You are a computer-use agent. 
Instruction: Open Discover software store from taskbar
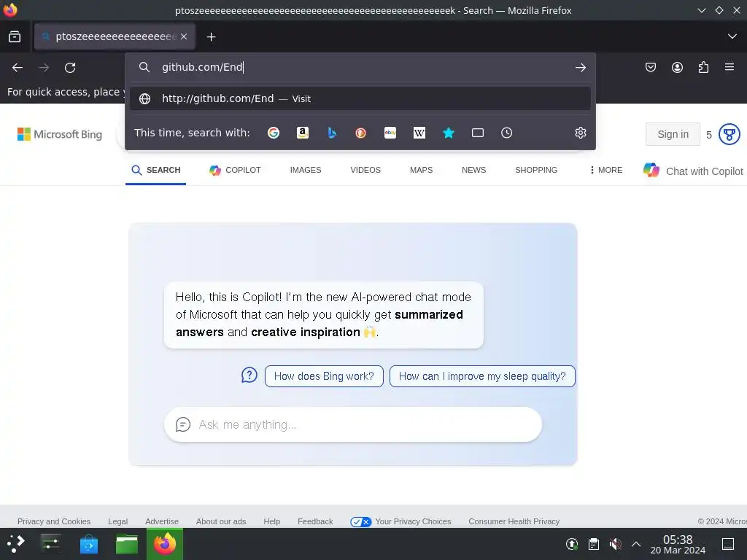[88, 544]
